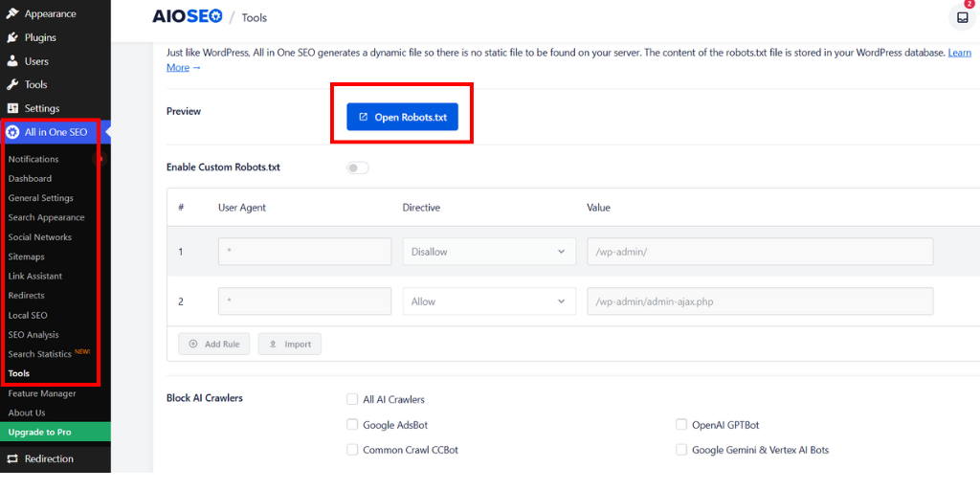Viewport: 980px width, 490px height.
Task: Click the Settings sliders icon in the sidebar
Action: [11, 108]
